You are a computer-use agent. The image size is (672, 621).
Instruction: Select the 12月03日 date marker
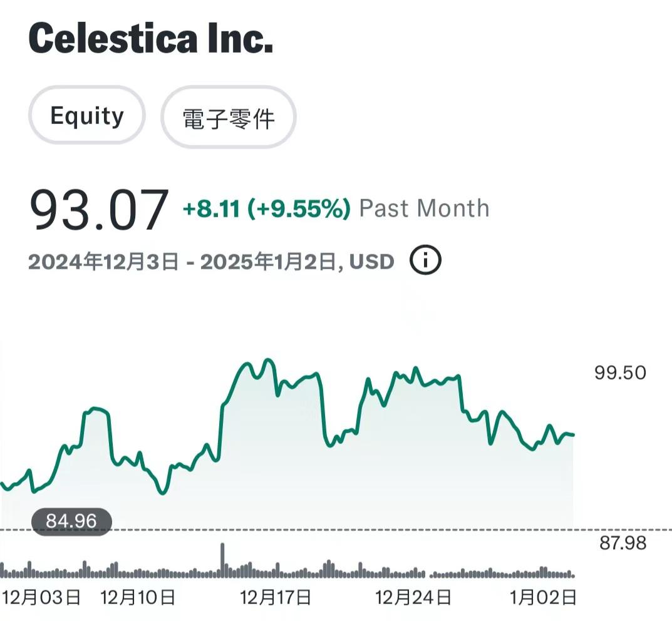41,597
